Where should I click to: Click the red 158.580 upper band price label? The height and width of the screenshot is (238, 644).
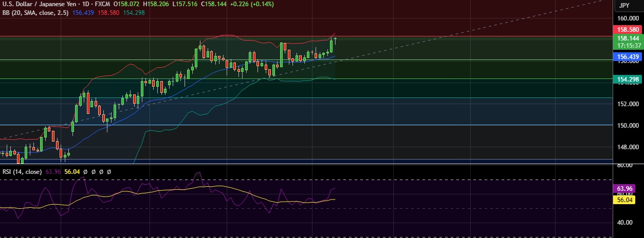tap(627, 30)
